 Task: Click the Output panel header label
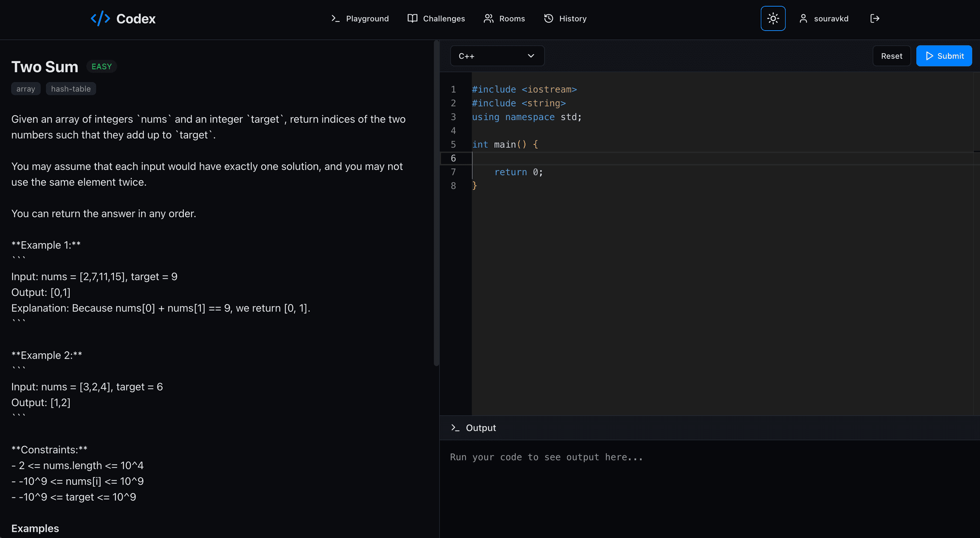click(x=481, y=428)
